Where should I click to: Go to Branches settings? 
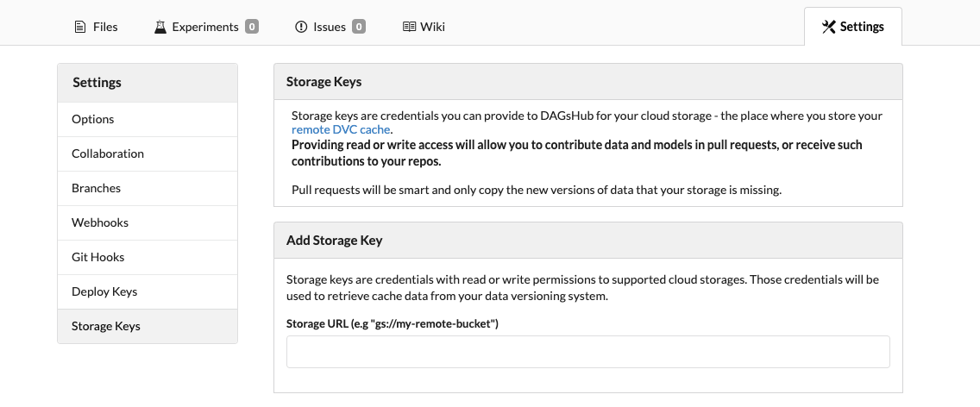point(97,188)
